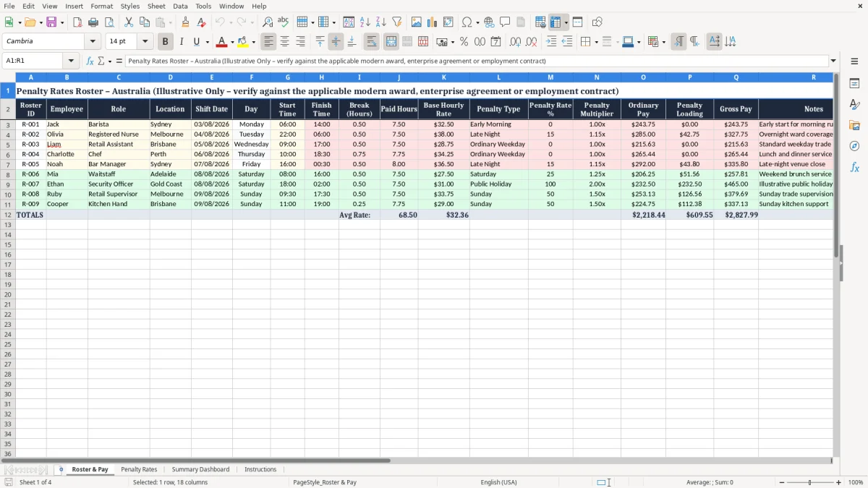This screenshot has height=488, width=868.
Task: Click the Save document icon
Action: pyautogui.click(x=51, y=22)
